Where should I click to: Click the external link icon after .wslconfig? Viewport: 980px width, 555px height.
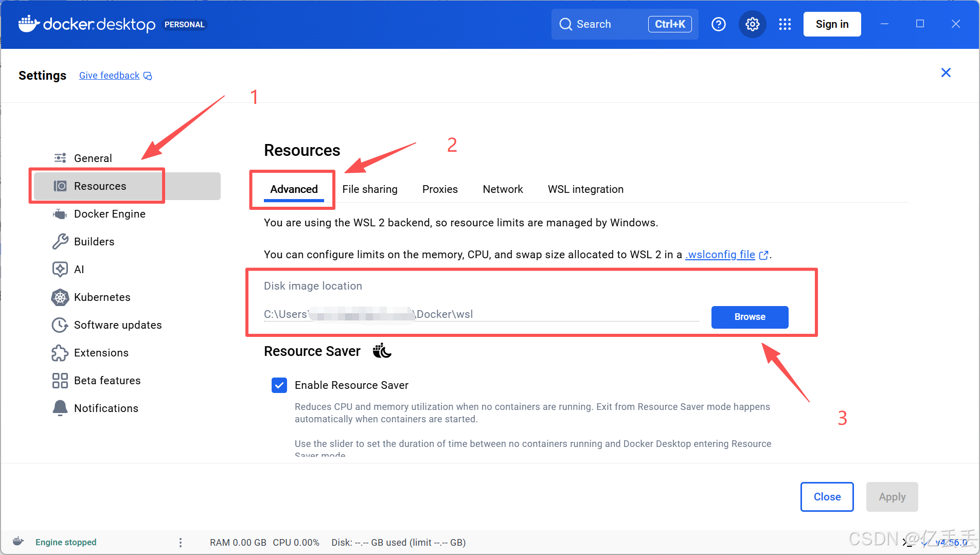(x=764, y=255)
